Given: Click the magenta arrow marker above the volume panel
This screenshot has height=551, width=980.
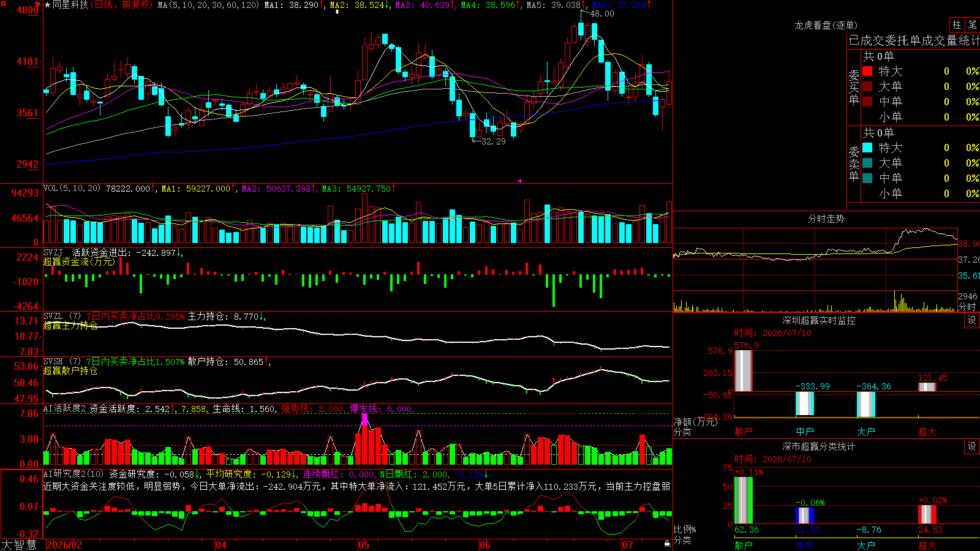Looking at the screenshot, I should (519, 181).
